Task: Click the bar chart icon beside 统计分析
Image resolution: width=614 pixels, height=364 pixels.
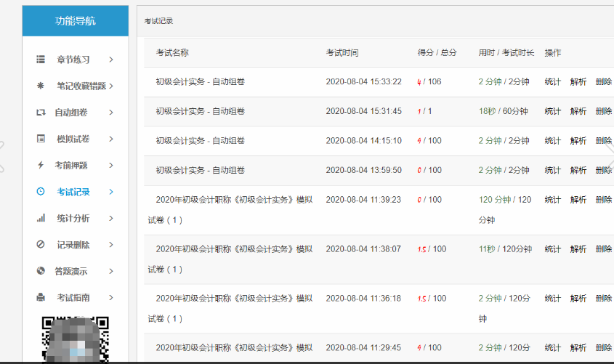Action: [41, 218]
